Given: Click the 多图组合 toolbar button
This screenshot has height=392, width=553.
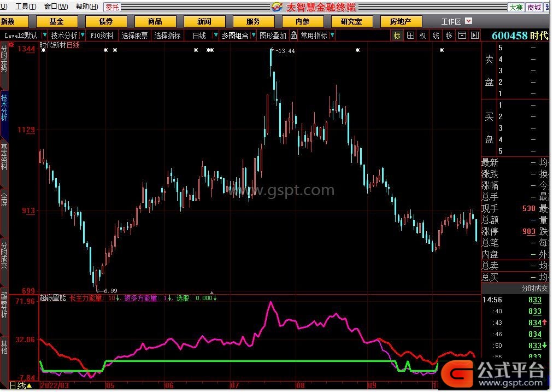Looking at the screenshot, I should (235, 36).
